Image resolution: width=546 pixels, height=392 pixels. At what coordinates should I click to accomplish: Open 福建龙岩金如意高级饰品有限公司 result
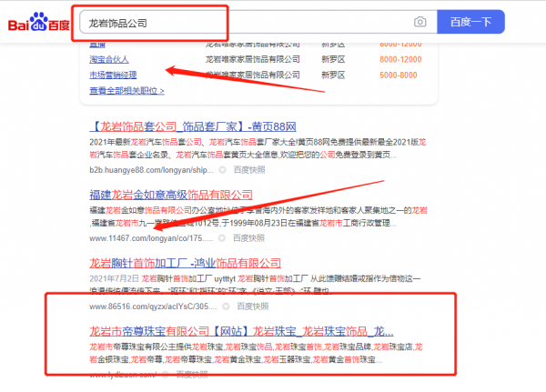[170, 195]
